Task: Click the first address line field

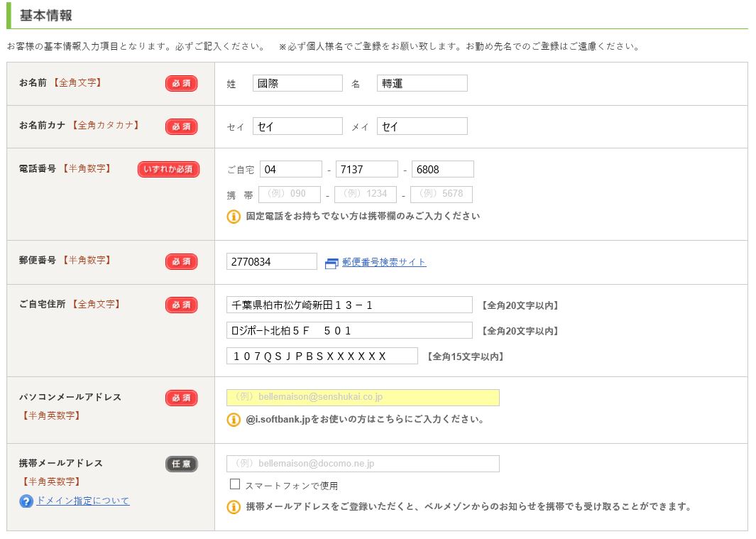Action: point(349,305)
